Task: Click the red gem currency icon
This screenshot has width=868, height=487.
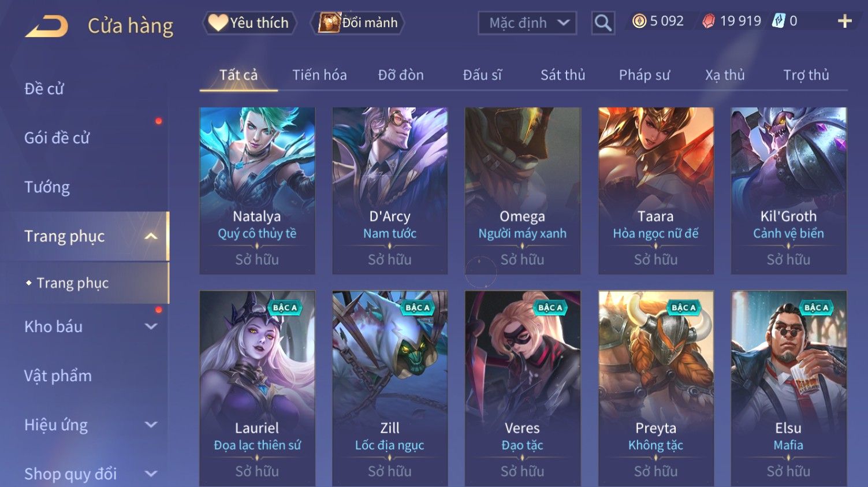Action: [x=708, y=21]
